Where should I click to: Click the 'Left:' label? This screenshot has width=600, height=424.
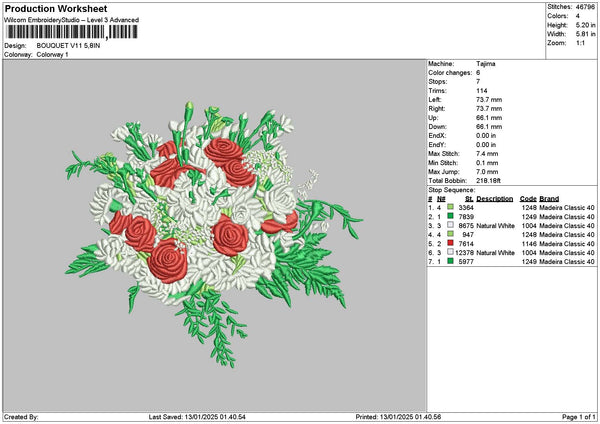point(435,100)
